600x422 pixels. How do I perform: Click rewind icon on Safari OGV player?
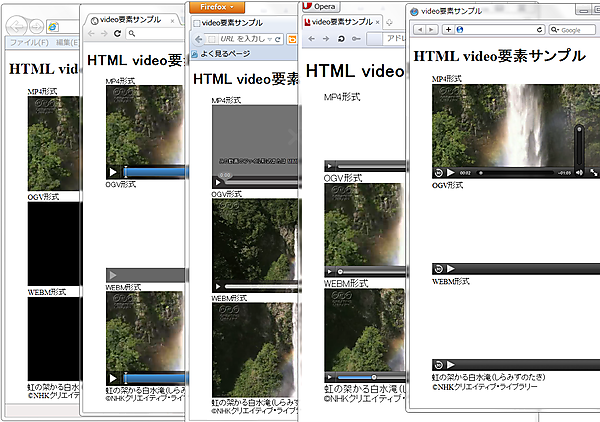click(x=439, y=269)
